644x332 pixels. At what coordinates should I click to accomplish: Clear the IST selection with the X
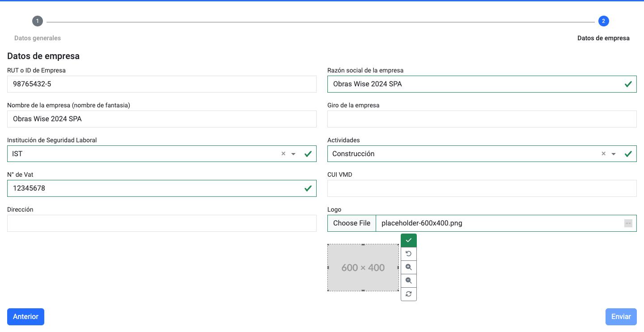[283, 153]
